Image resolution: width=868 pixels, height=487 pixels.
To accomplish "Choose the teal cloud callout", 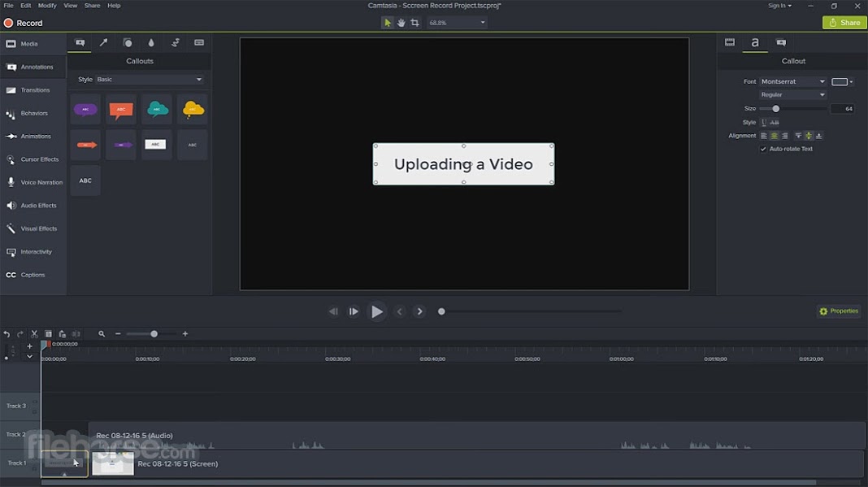I will (157, 110).
